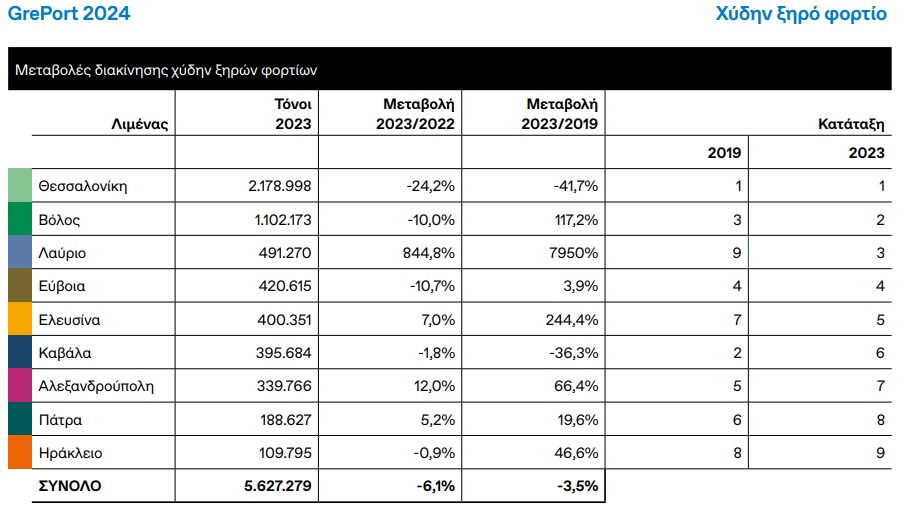Click the light green Θεσσαλονίκη color swatch

(x=20, y=186)
